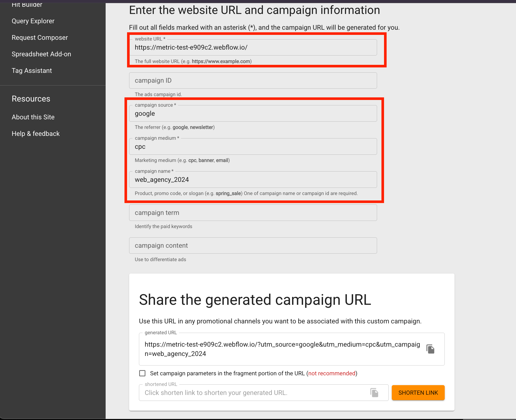Image resolution: width=516 pixels, height=420 pixels.
Task: Copy the generated URL icon
Action: [x=430, y=349]
